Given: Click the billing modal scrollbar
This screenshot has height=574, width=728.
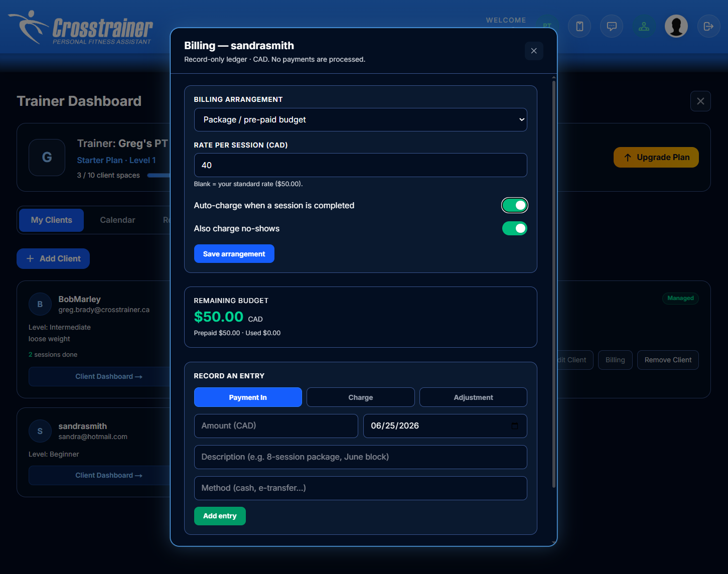Looking at the screenshot, I should [554, 283].
